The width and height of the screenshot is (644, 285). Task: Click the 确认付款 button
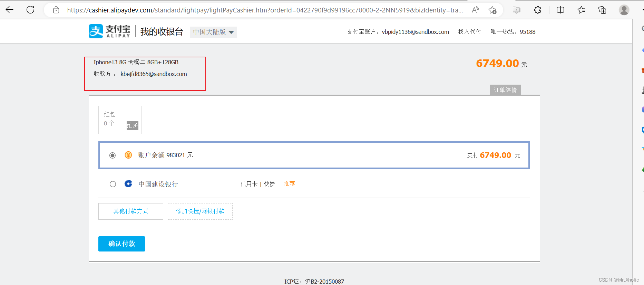point(121,244)
